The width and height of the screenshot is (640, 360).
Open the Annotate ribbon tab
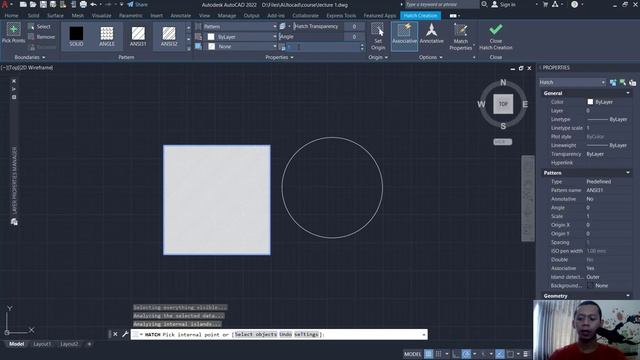click(x=180, y=16)
